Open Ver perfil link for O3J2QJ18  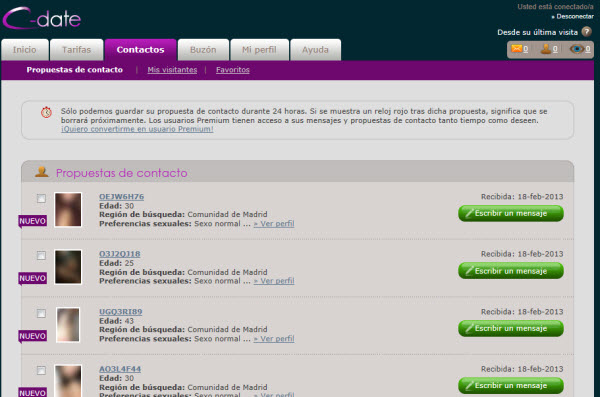(274, 281)
